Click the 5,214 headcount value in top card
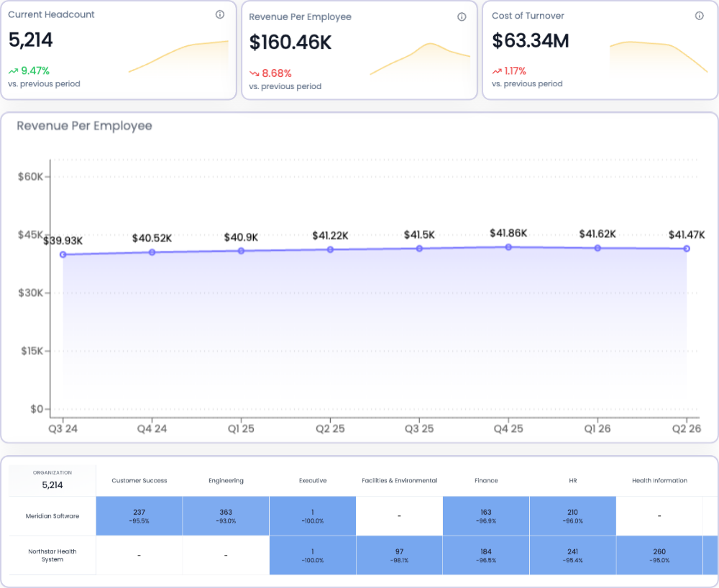Screen dimensions: 719x588 (x=31, y=40)
